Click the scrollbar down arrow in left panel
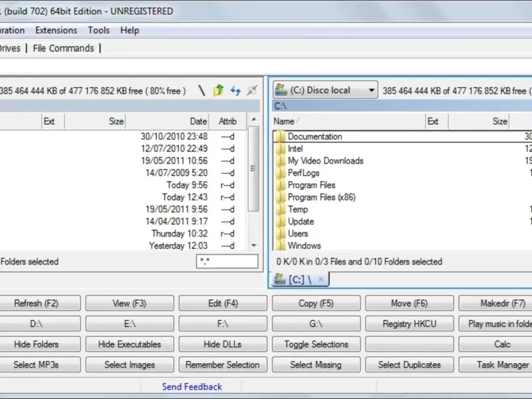The width and height of the screenshot is (532, 399). pyautogui.click(x=254, y=245)
